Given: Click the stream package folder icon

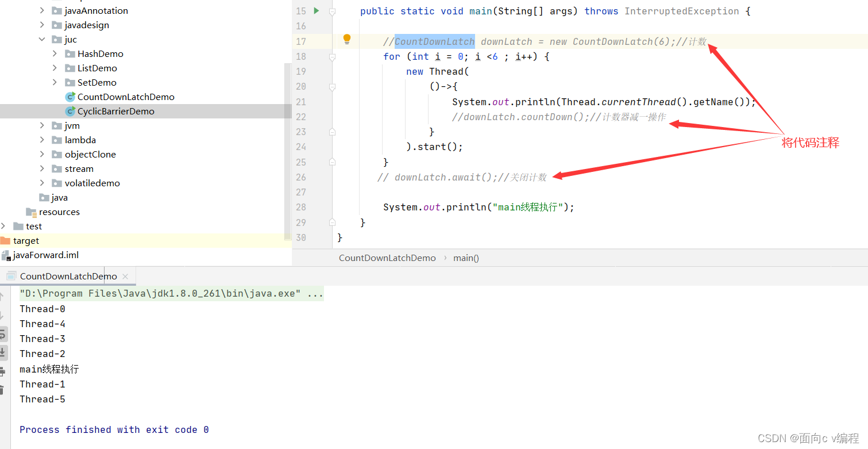Looking at the screenshot, I should [56, 168].
